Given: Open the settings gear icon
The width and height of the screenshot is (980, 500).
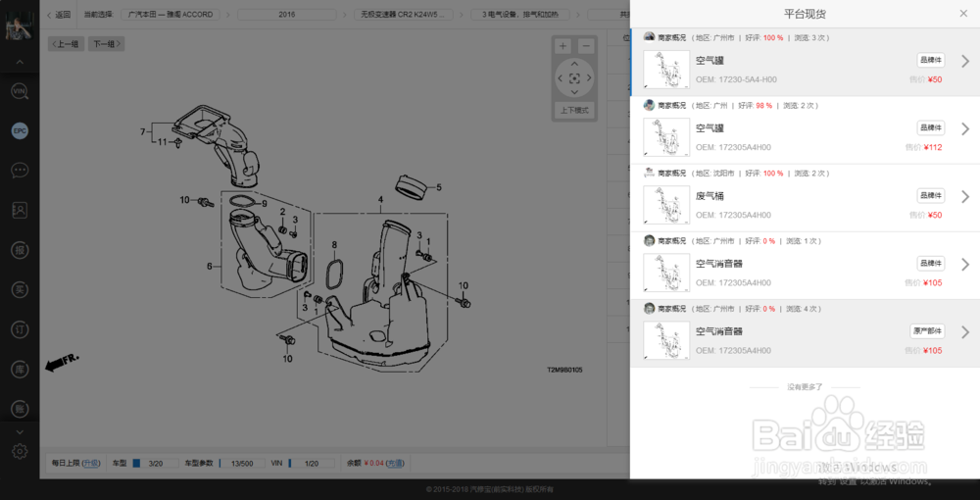Looking at the screenshot, I should click(x=20, y=451).
